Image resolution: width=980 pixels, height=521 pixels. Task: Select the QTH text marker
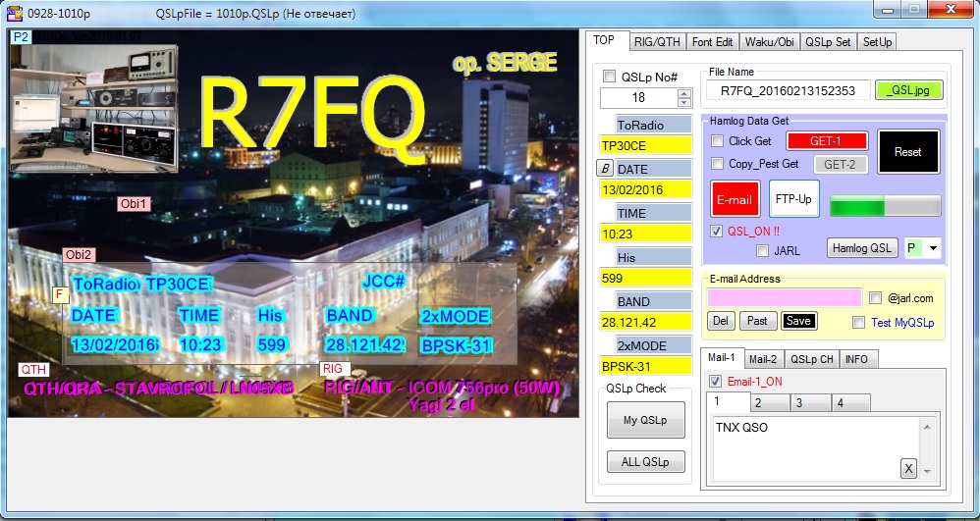click(x=32, y=370)
